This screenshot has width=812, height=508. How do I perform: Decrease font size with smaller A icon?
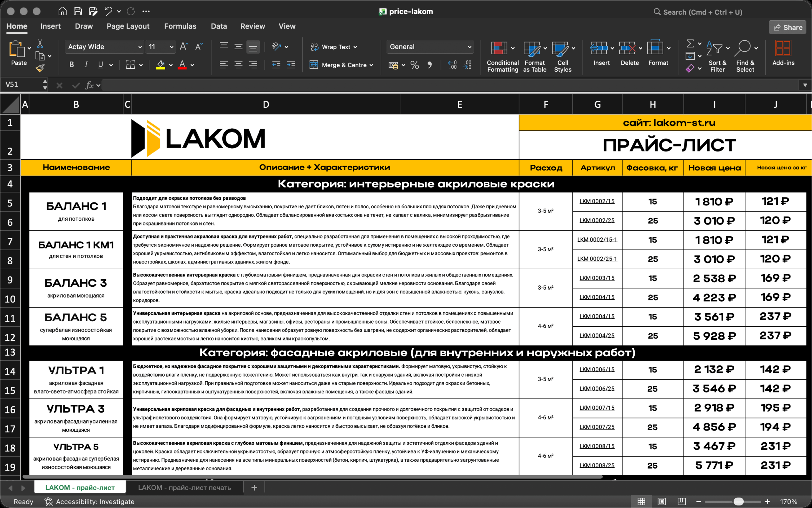199,47
